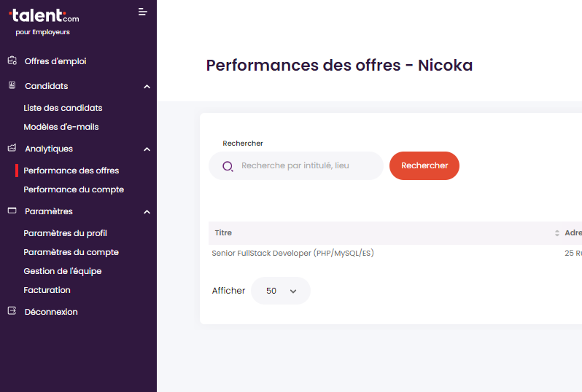The width and height of the screenshot is (582, 392).
Task: Click the Titre column header
Action: click(223, 233)
